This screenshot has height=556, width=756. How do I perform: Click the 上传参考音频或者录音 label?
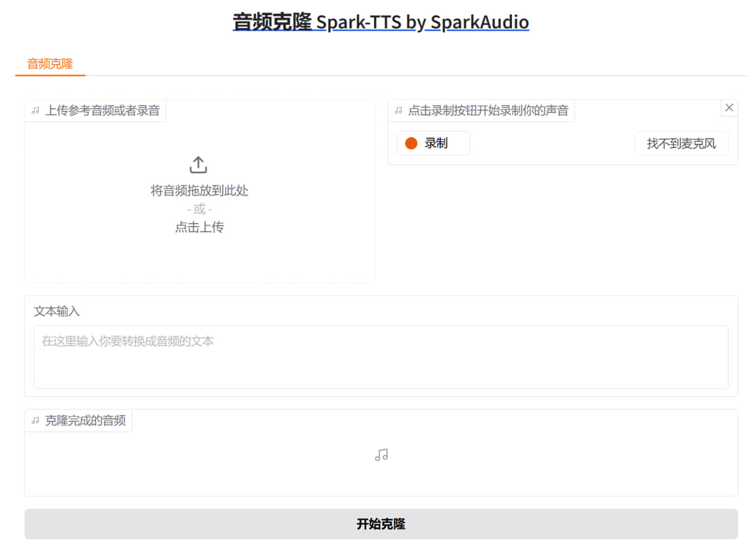click(103, 111)
